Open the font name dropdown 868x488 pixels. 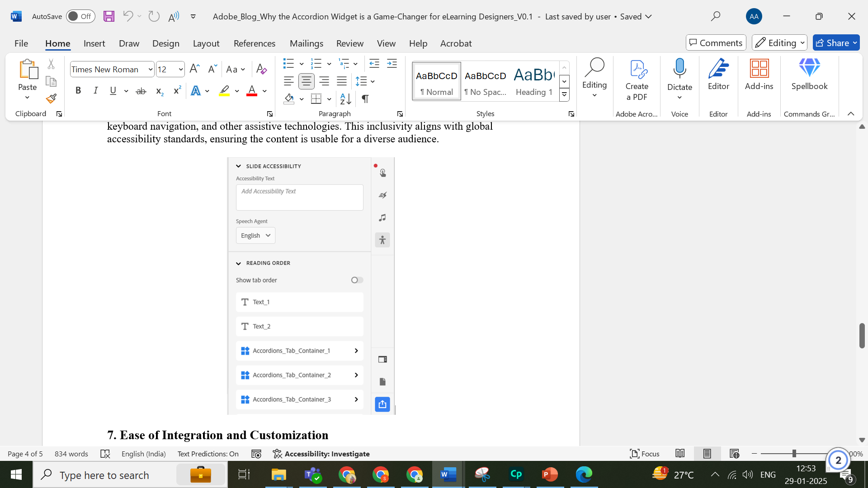[x=151, y=69]
